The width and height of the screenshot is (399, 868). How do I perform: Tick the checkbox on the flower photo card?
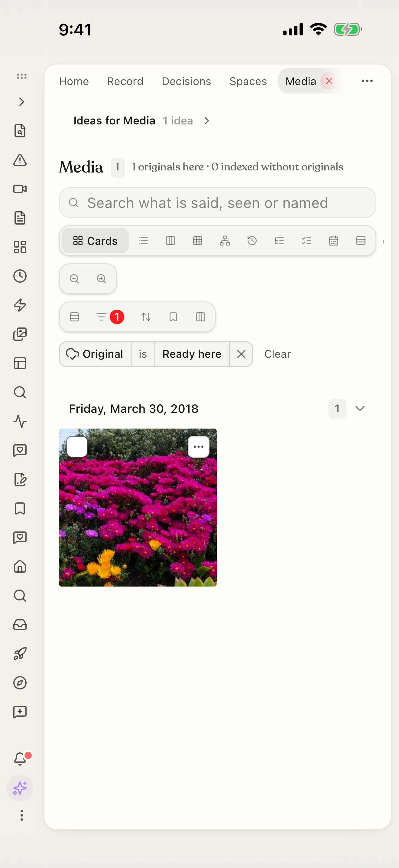click(77, 447)
